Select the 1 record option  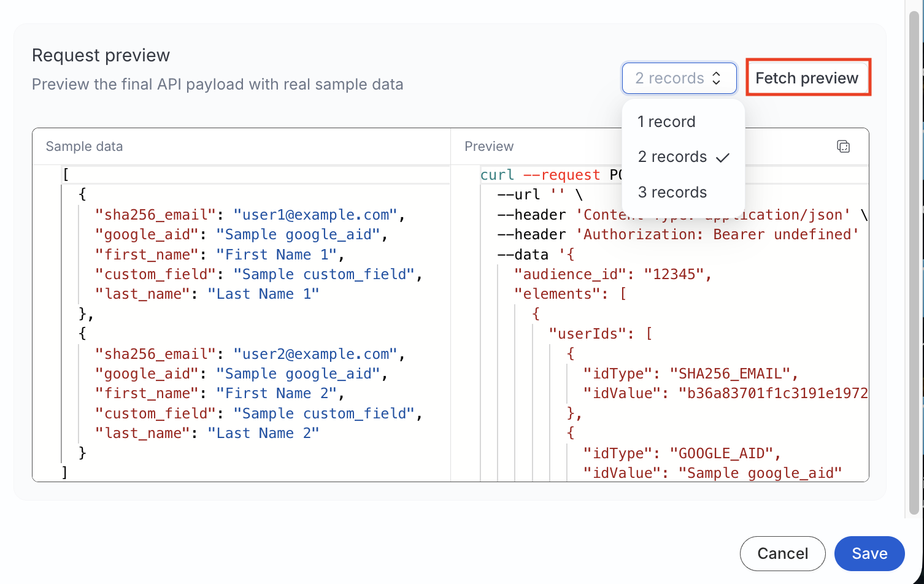coord(683,121)
